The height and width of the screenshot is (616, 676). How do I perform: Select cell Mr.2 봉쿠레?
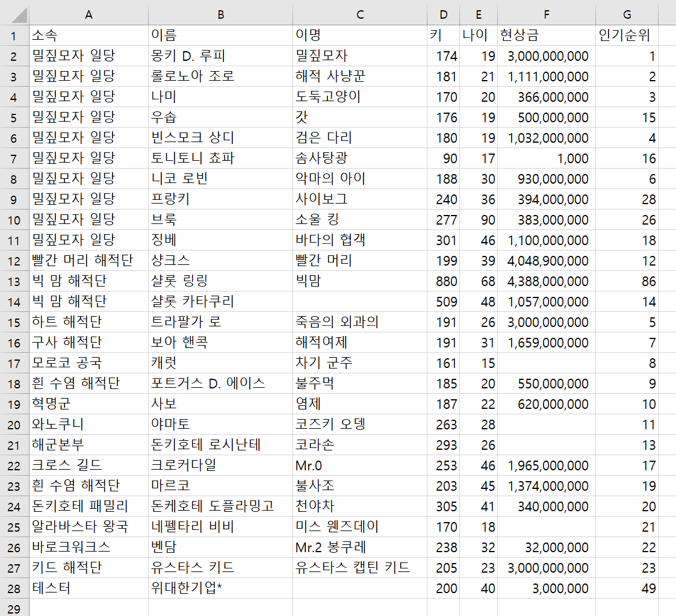tap(360, 548)
